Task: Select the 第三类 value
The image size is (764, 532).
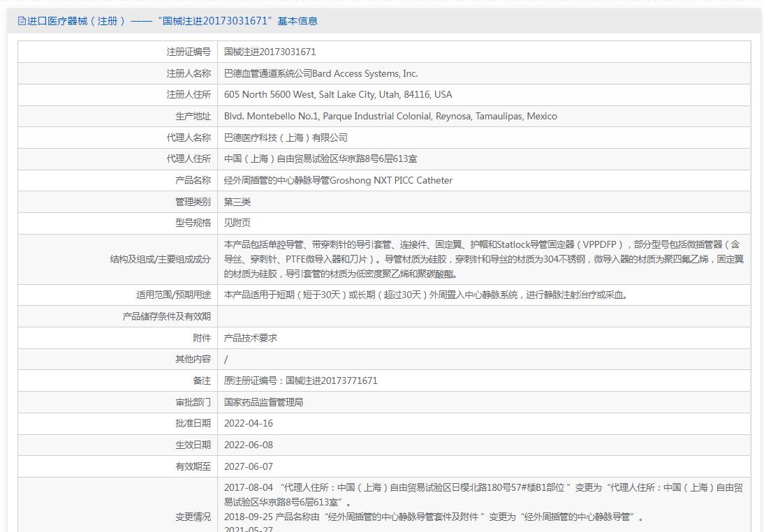Action: pos(237,202)
